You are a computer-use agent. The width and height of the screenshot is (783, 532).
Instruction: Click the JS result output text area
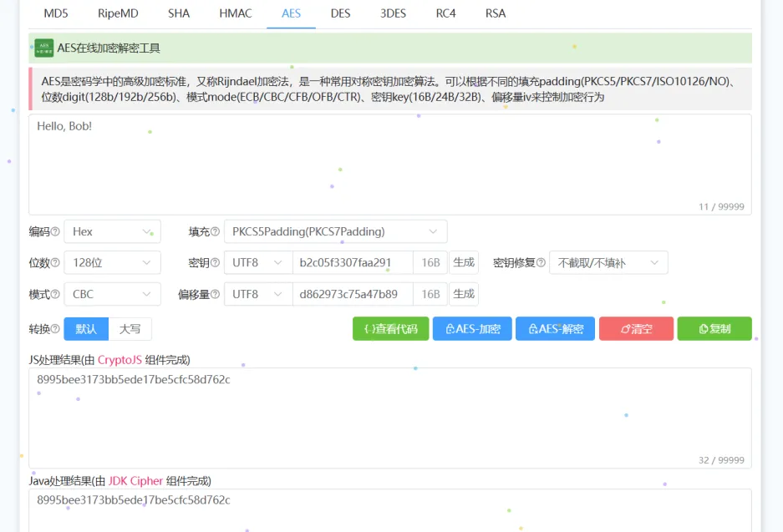coord(390,418)
